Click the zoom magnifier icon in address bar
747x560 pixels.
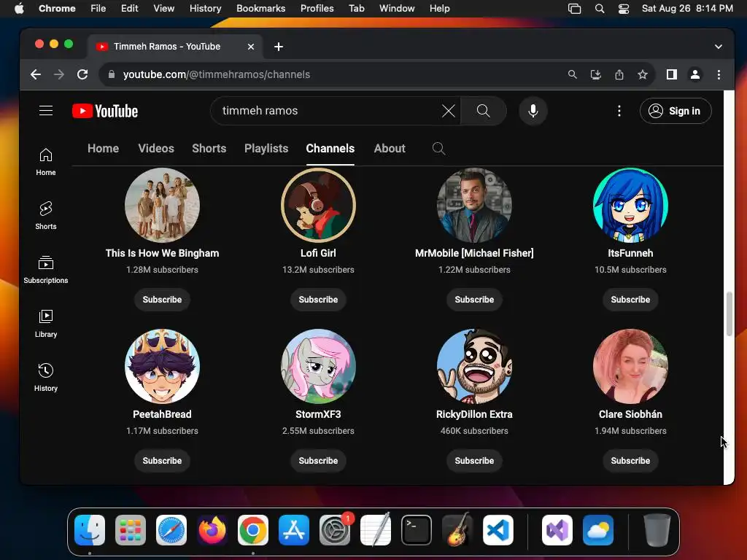coord(572,74)
